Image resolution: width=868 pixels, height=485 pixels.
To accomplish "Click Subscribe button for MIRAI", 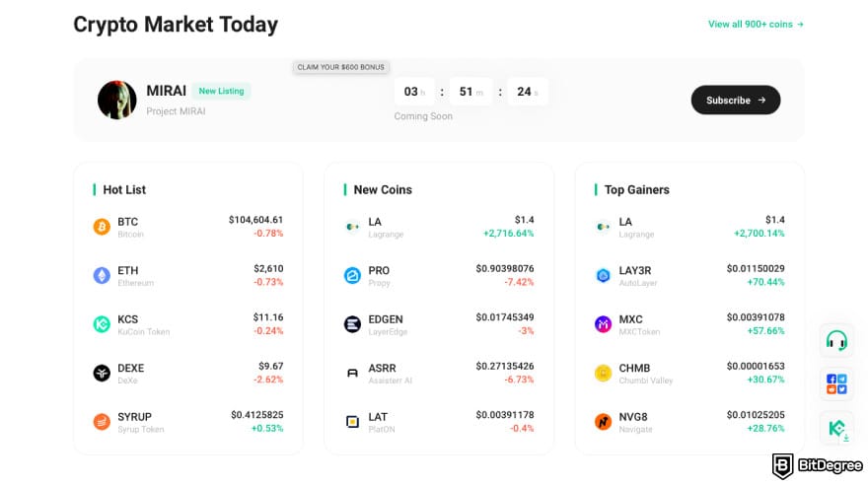I will [x=736, y=101].
